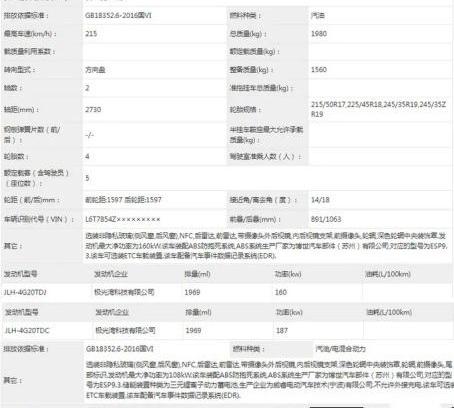Select the front/rear overhang value 891/1063

point(326,219)
